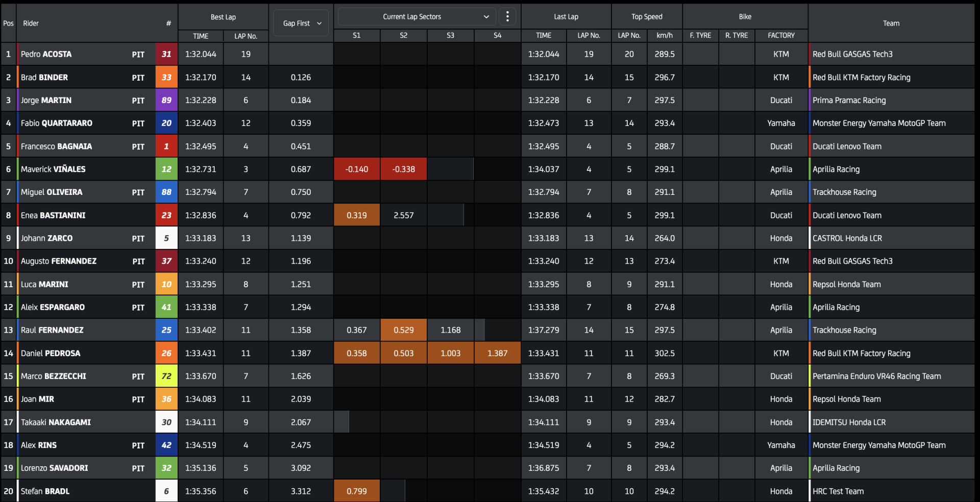Select rider Augusto FERNANDEZ
The height and width of the screenshot is (502, 980).
pyautogui.click(x=59, y=261)
